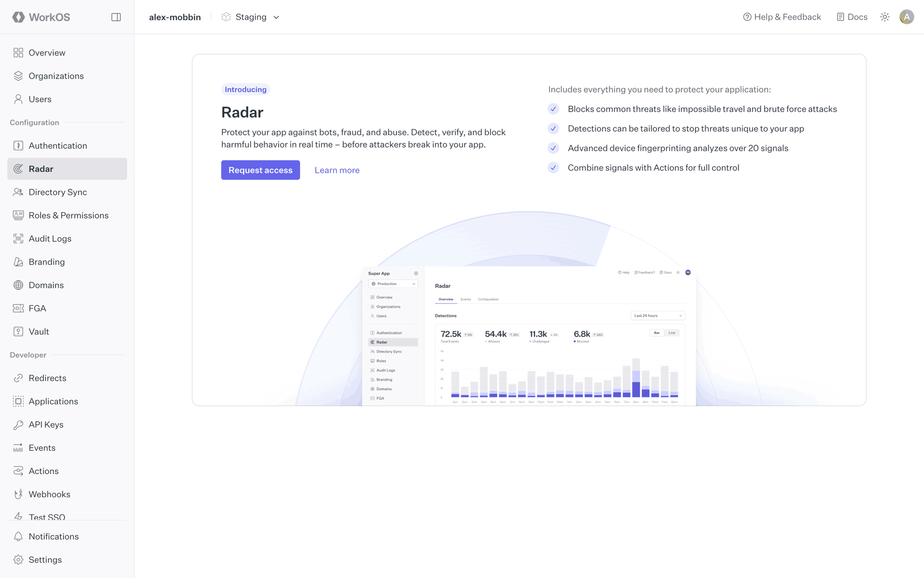Click the Roles & Permissions icon
This screenshot has height=578, width=924.
tap(18, 215)
